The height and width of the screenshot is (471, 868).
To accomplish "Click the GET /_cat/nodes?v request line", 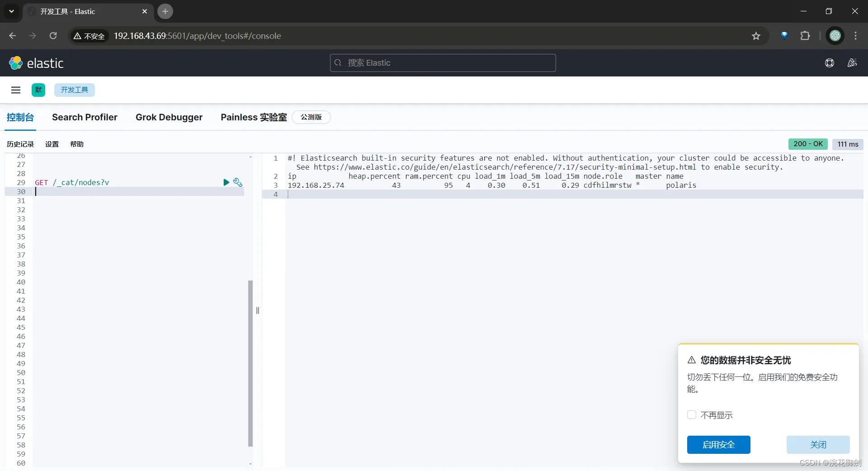I will 72,182.
